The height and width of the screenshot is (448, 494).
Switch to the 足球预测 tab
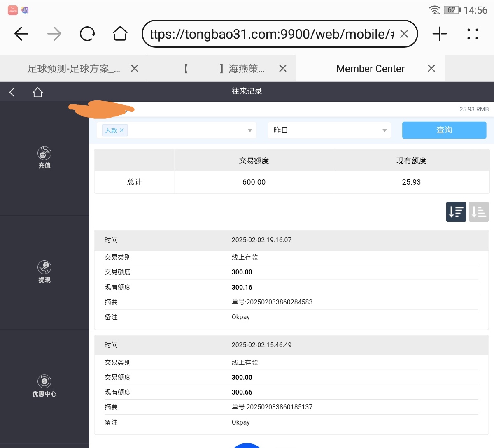click(x=73, y=69)
